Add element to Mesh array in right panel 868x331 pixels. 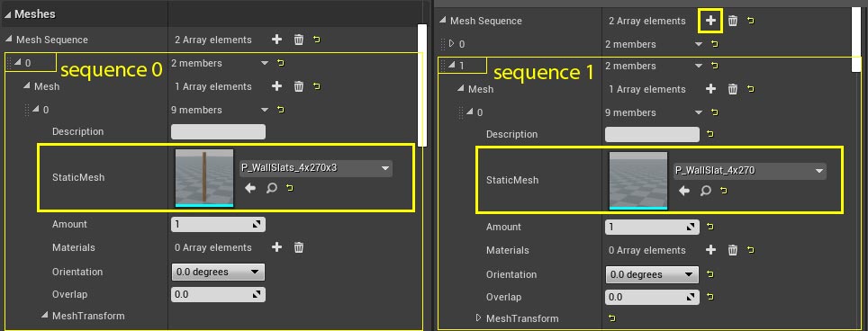pyautogui.click(x=710, y=89)
